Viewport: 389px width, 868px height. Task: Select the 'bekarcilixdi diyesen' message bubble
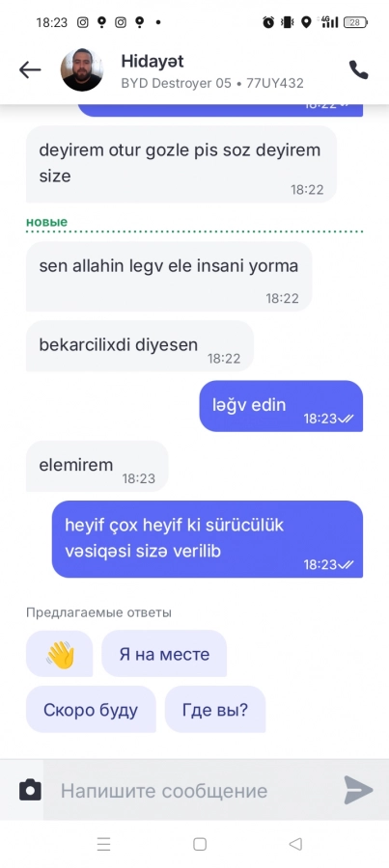point(140,346)
